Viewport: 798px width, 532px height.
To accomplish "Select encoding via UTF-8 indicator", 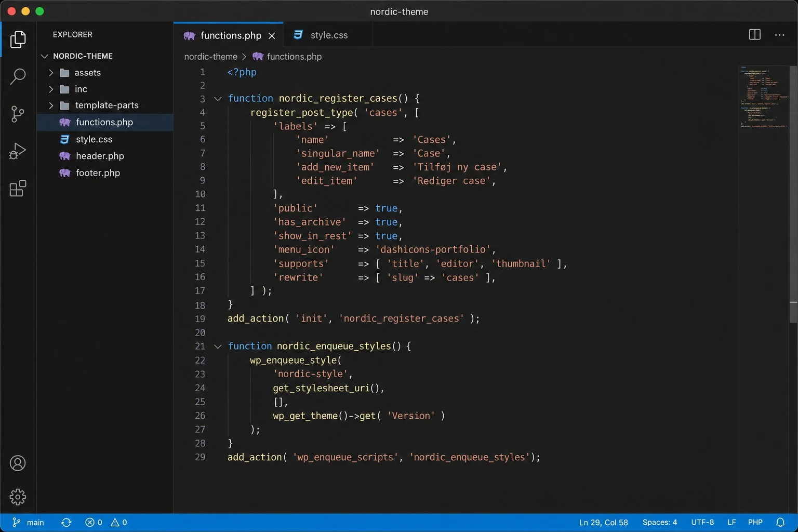I will click(x=702, y=523).
